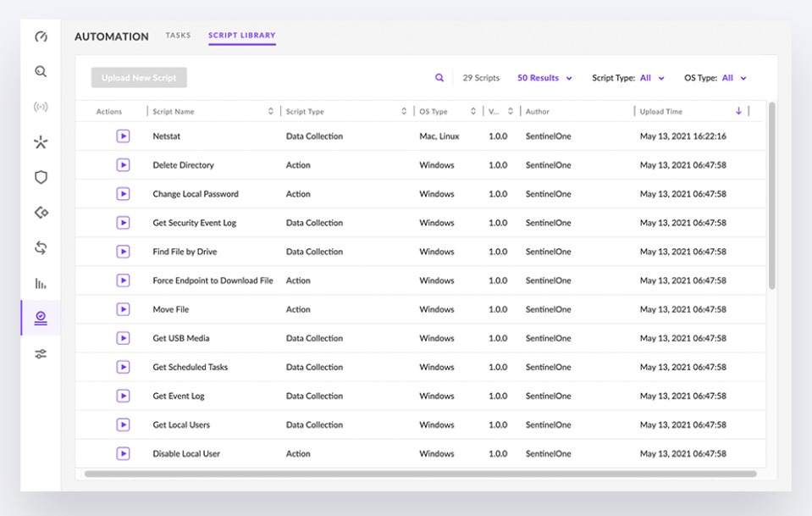Open the sliders settings sidebar icon
Screen dimensions: 812x516
pos(41,354)
